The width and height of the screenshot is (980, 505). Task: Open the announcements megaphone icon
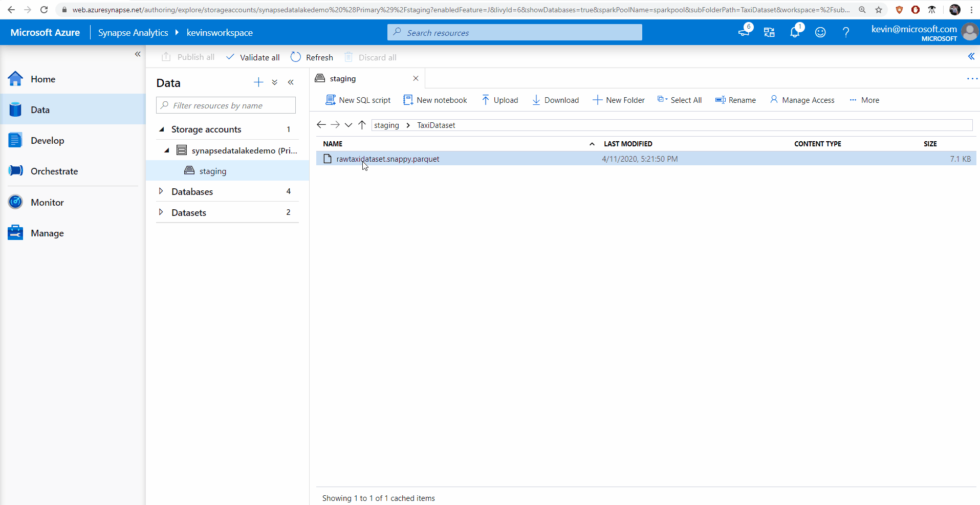coord(745,32)
